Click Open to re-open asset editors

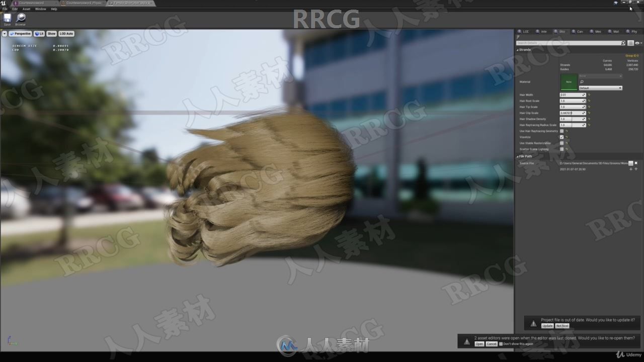tap(479, 344)
